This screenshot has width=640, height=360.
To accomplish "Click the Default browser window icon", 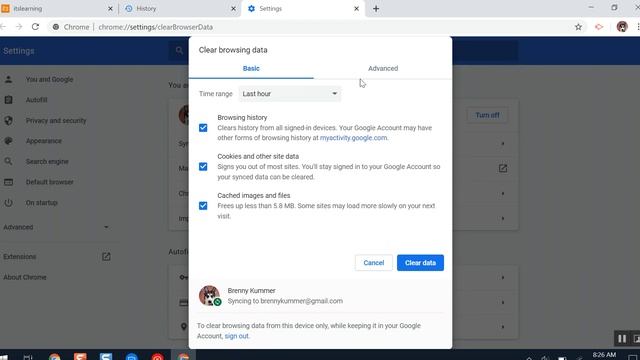I will point(9,182).
